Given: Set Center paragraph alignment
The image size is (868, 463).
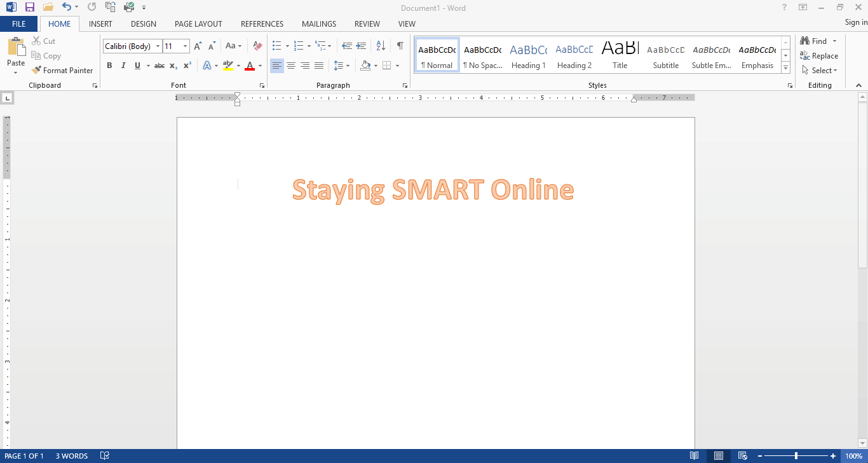Looking at the screenshot, I should tap(291, 66).
